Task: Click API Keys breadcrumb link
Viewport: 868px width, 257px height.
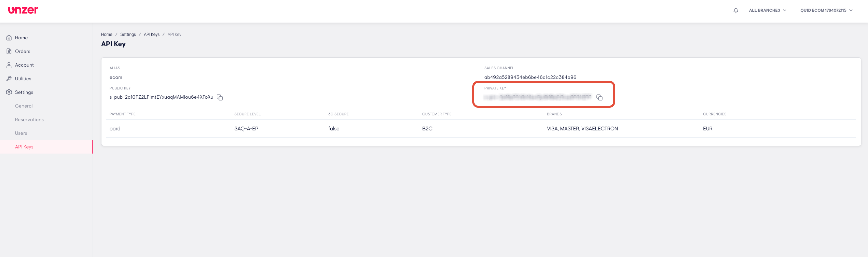Action: coord(152,34)
